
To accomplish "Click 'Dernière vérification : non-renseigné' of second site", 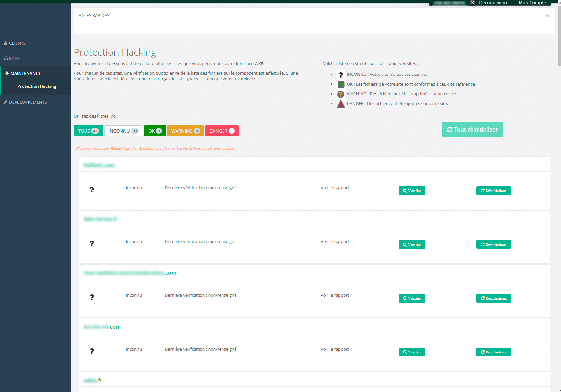I will click(x=200, y=242).
